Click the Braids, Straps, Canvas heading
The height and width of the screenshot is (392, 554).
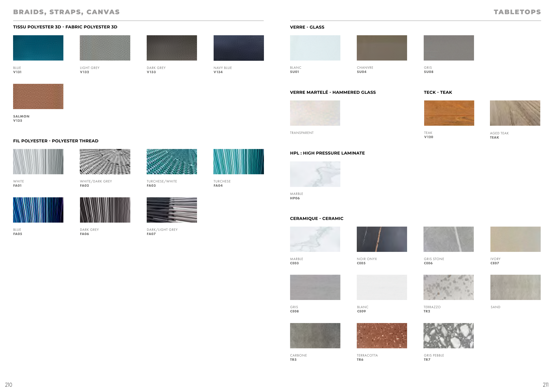pyautogui.click(x=66, y=12)
